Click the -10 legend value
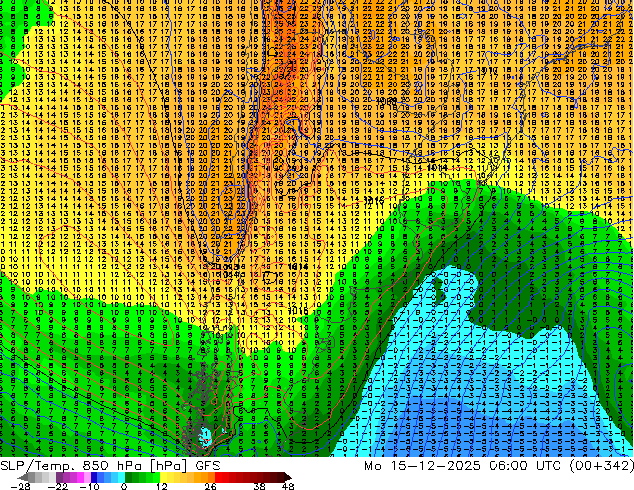This screenshot has width=634, height=490. coord(89,486)
